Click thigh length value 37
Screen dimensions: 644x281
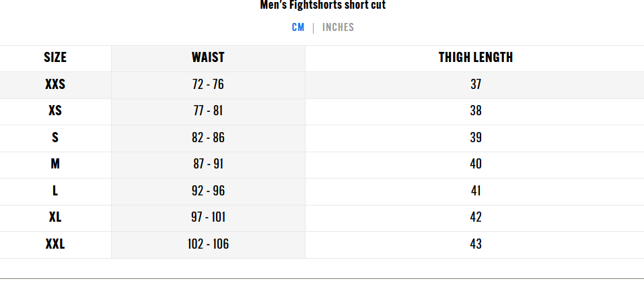tap(476, 84)
